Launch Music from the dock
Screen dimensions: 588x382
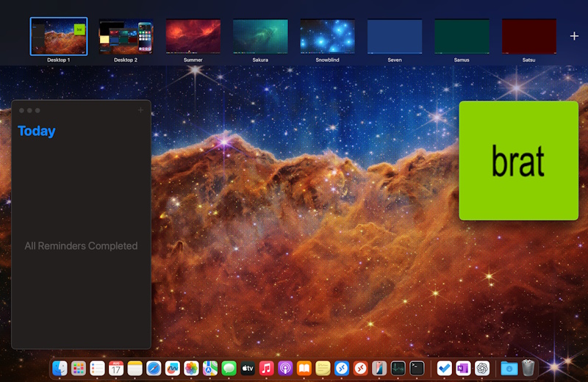[x=266, y=369]
